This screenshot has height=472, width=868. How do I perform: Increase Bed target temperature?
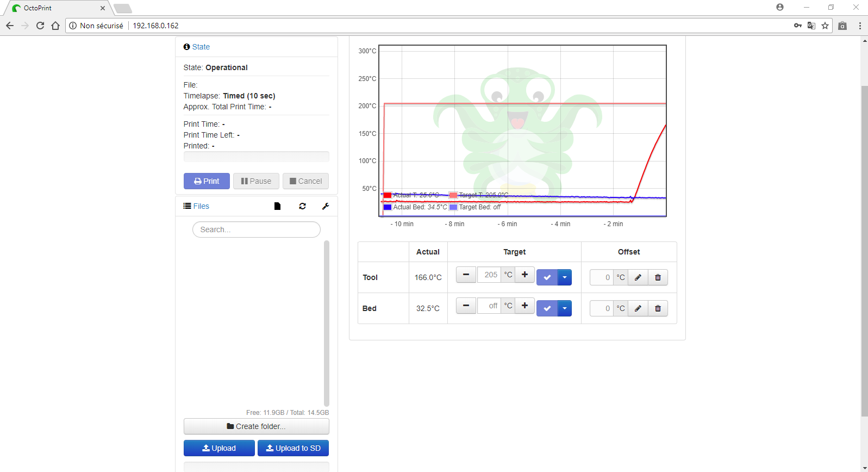tap(524, 306)
